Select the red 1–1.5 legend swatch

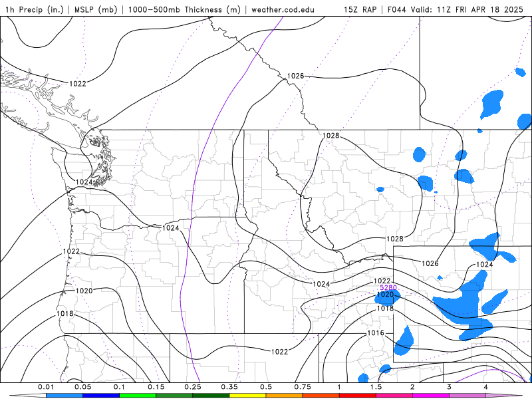[358, 396]
